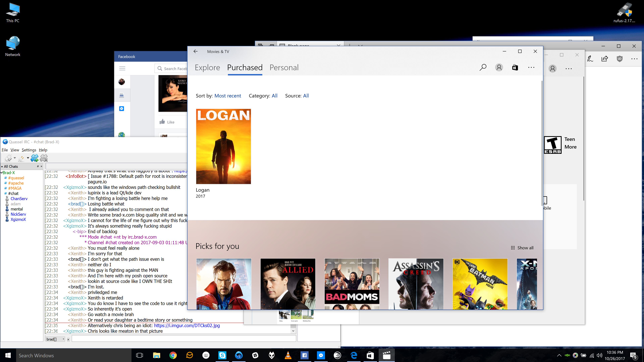Click the news feed icon in Facebook sidebar

point(121,95)
